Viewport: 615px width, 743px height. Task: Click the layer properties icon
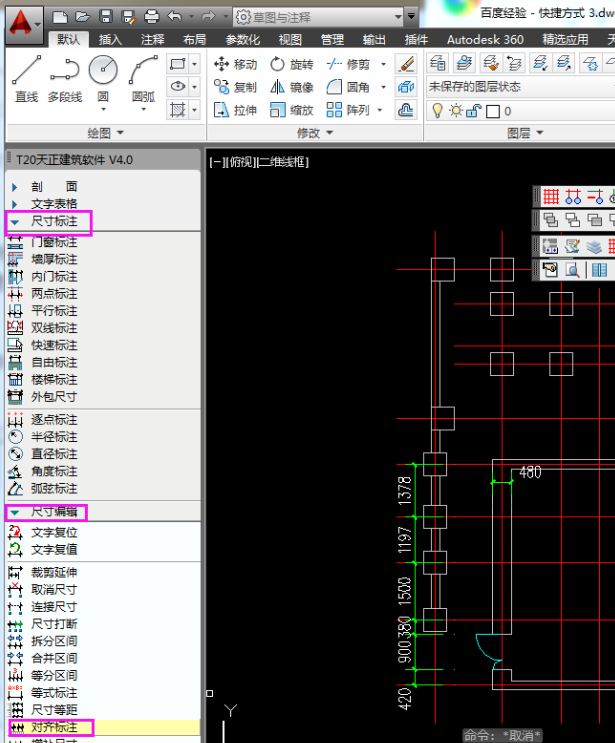437,63
